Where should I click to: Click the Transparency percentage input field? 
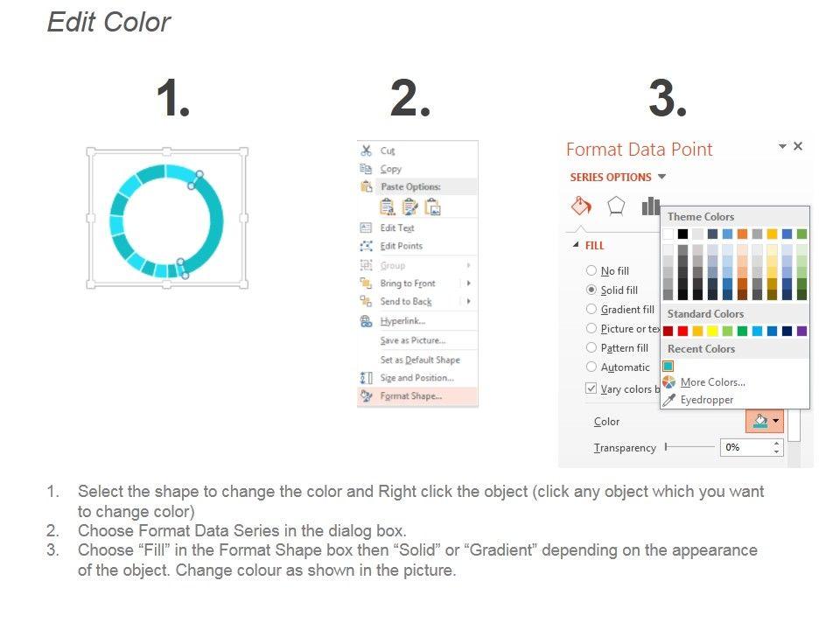point(745,447)
